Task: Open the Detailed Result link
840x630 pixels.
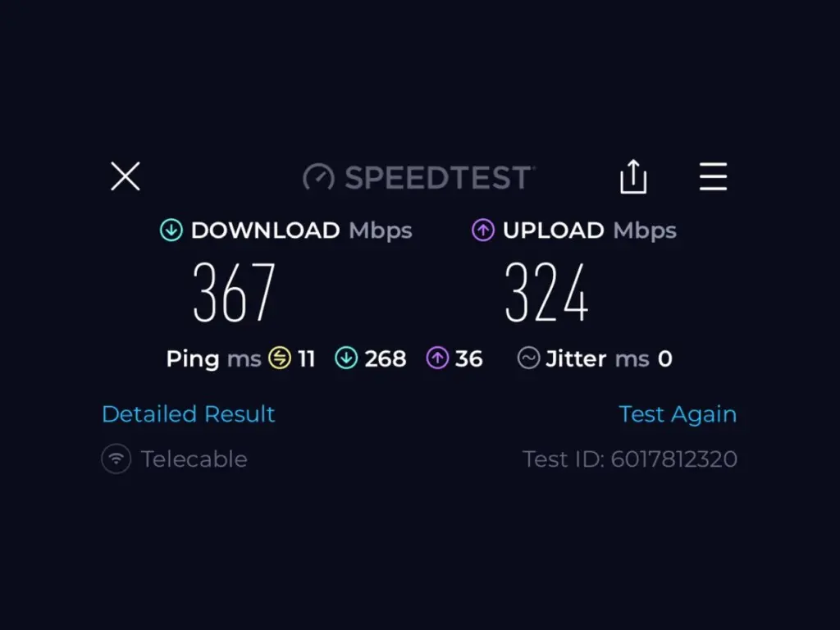Action: (188, 414)
